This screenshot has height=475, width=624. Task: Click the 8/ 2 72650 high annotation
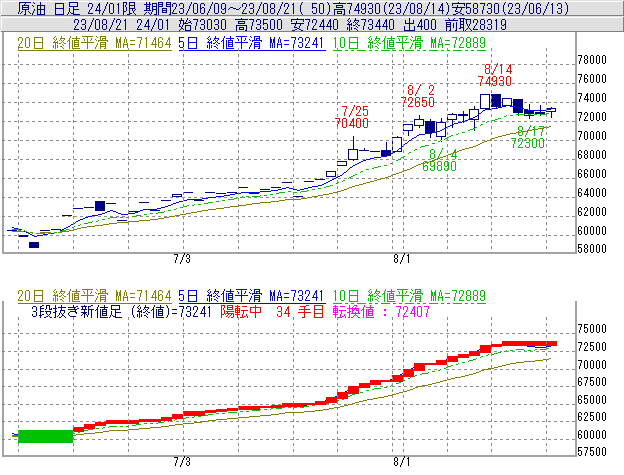418,96
